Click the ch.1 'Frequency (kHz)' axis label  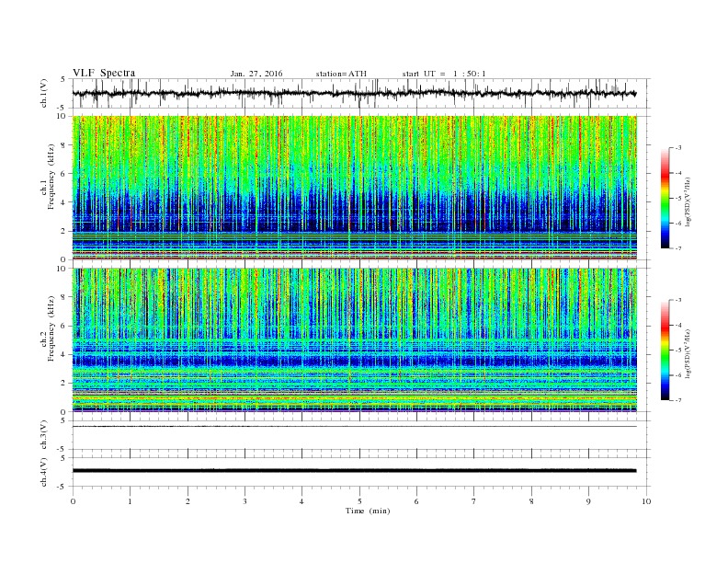[x=51, y=177]
